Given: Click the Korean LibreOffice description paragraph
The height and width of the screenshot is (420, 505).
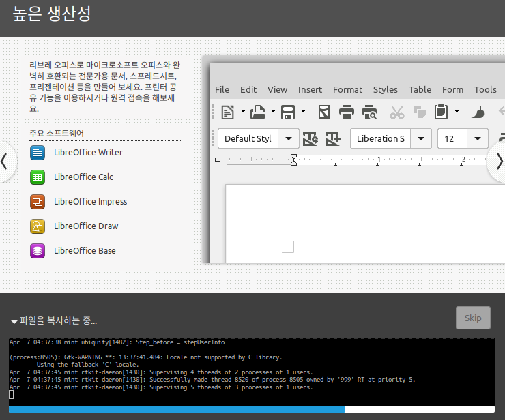Looking at the screenshot, I should coord(104,87).
